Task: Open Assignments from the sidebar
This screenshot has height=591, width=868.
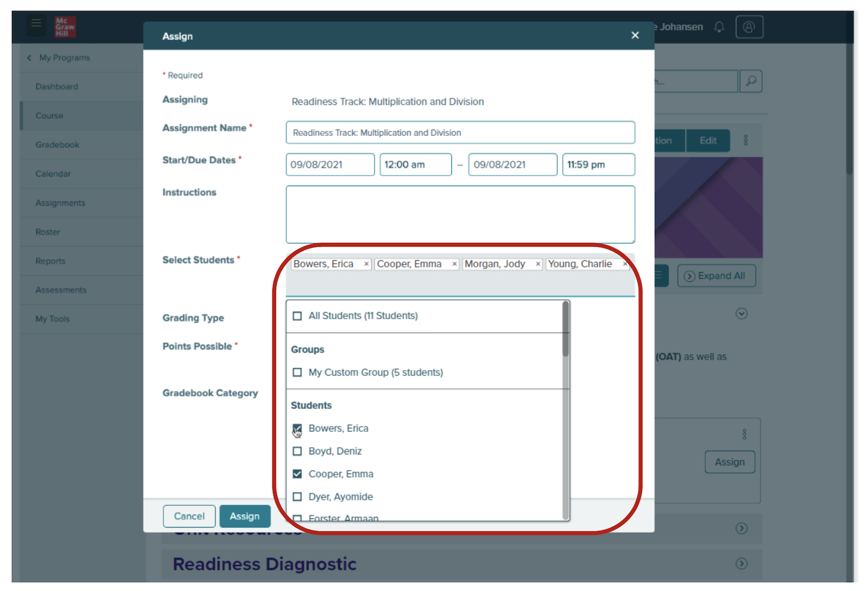Action: [x=60, y=203]
